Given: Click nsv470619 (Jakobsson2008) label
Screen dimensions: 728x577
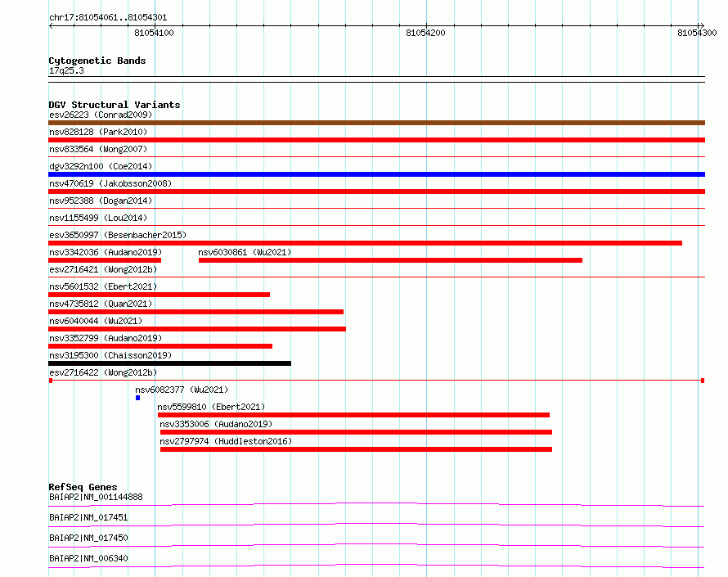Looking at the screenshot, I should pyautogui.click(x=110, y=183).
